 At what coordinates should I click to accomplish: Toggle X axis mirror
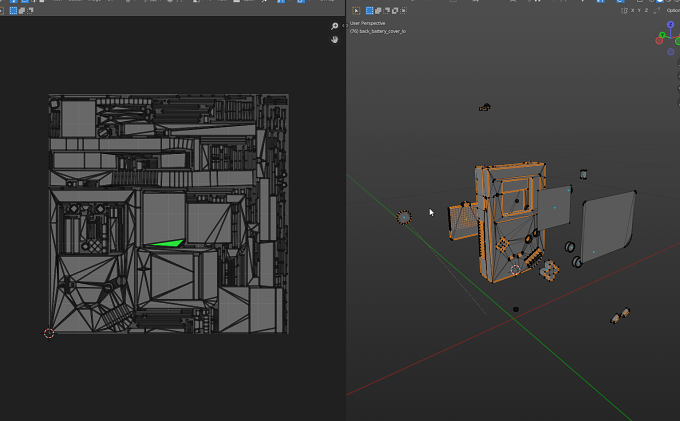click(632, 10)
